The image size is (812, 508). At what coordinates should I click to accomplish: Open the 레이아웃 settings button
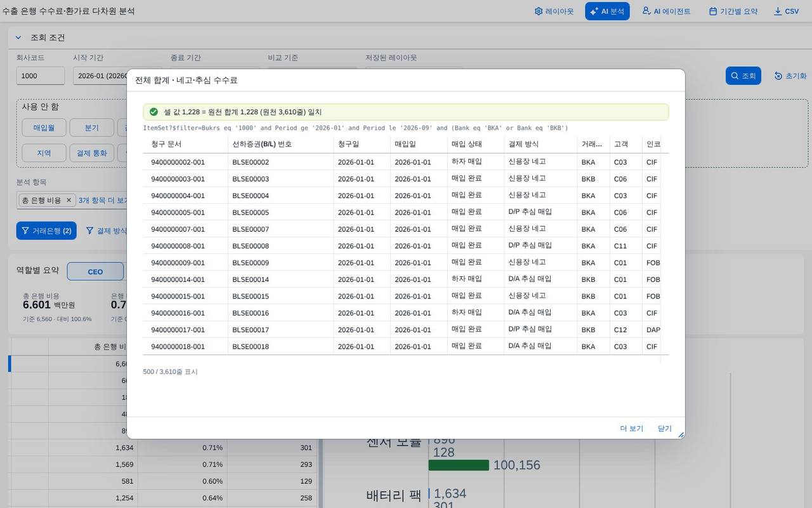[x=554, y=11]
